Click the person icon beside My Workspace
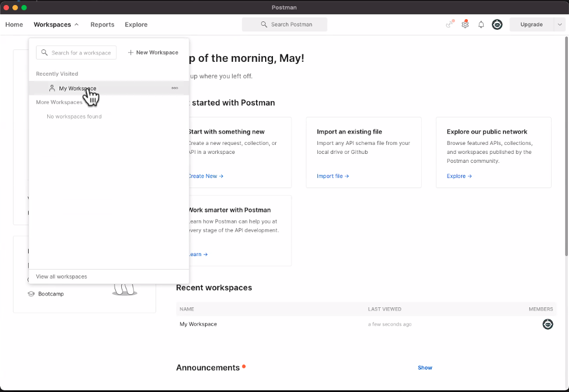Image resolution: width=569 pixels, height=392 pixels. tap(52, 88)
